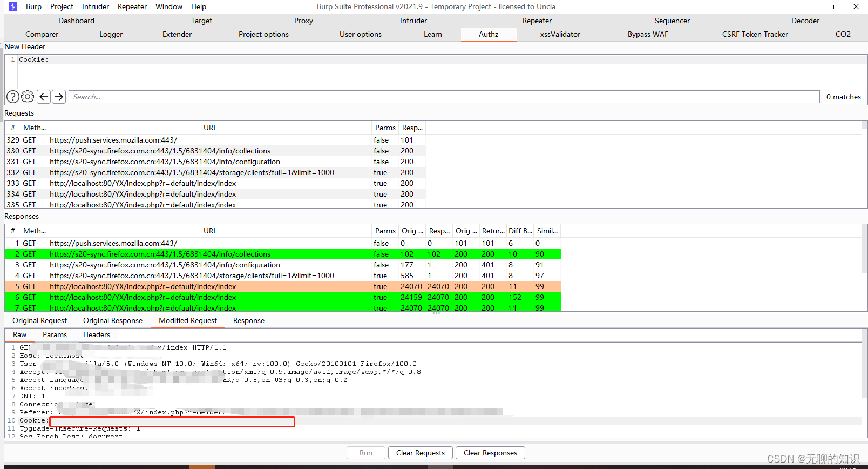Switch to the Target tab
The width and height of the screenshot is (868, 469).
pos(201,21)
